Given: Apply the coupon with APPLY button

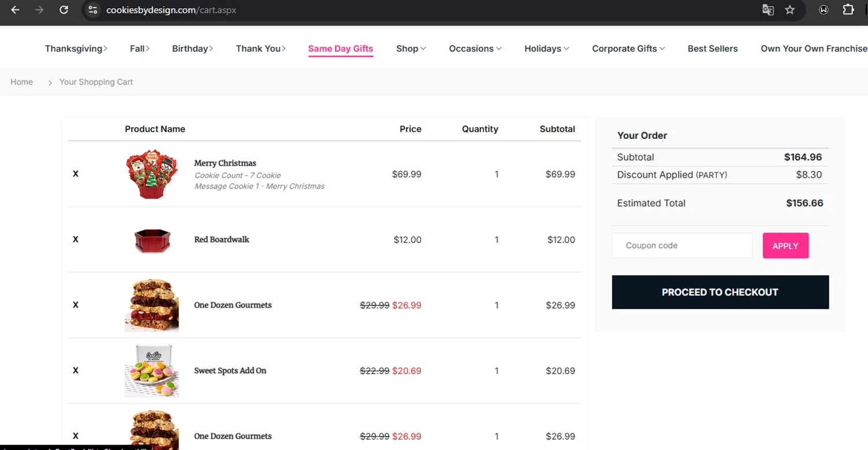Looking at the screenshot, I should click(x=785, y=246).
